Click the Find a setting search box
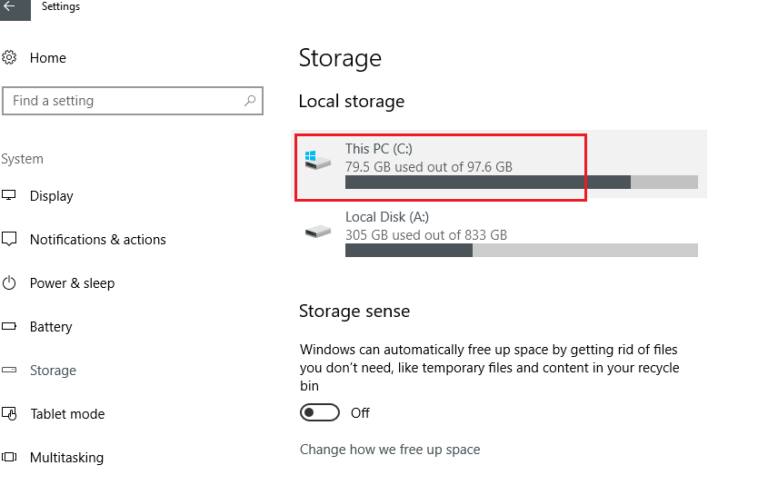The width and height of the screenshot is (768, 485). tap(120, 101)
